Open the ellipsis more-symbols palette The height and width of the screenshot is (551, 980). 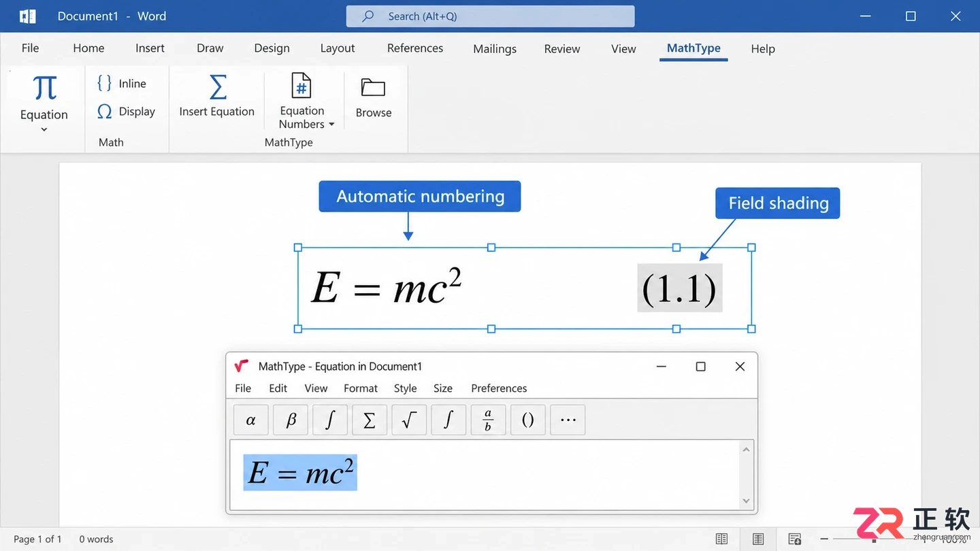tap(568, 420)
